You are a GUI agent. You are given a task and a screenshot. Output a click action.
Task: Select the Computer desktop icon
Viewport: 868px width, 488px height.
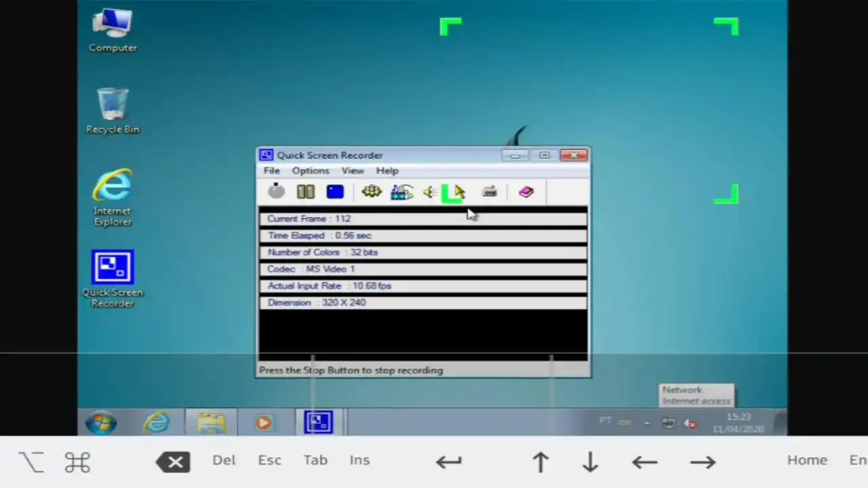[113, 30]
